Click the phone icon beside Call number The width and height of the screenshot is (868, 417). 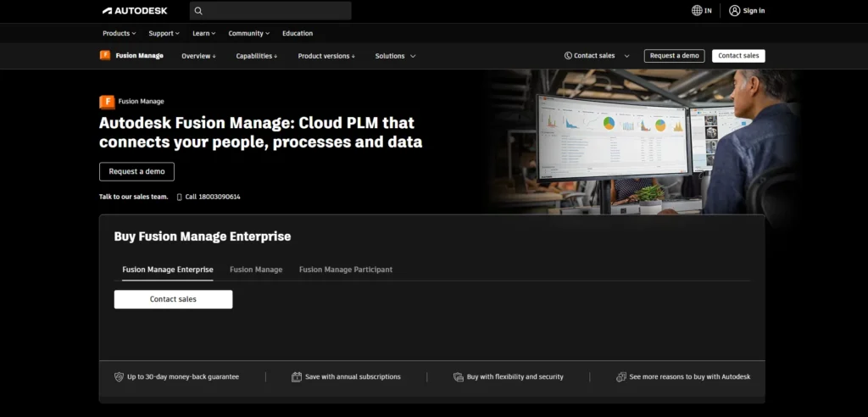180,197
